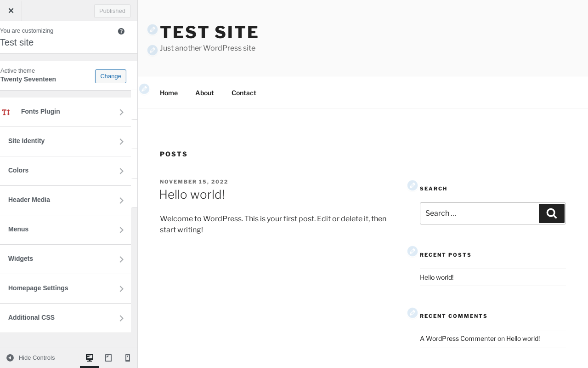Click the edit shortcut beside navigation menu
588x368 pixels.
[144, 89]
